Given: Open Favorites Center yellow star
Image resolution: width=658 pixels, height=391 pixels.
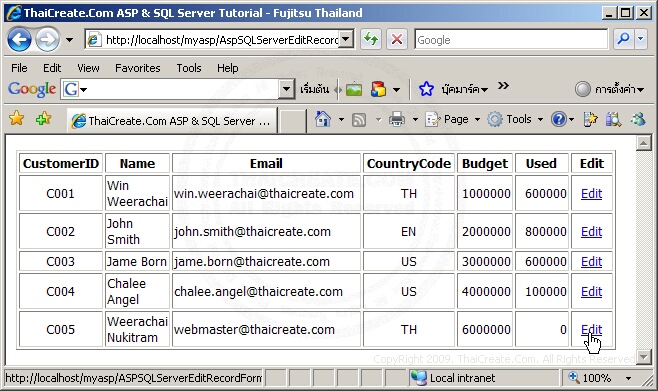Looking at the screenshot, I should [16, 119].
